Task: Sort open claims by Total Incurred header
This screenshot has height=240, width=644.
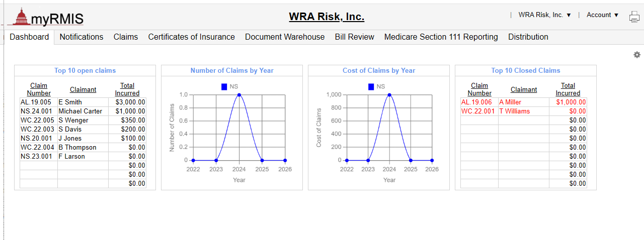Action: [x=127, y=89]
